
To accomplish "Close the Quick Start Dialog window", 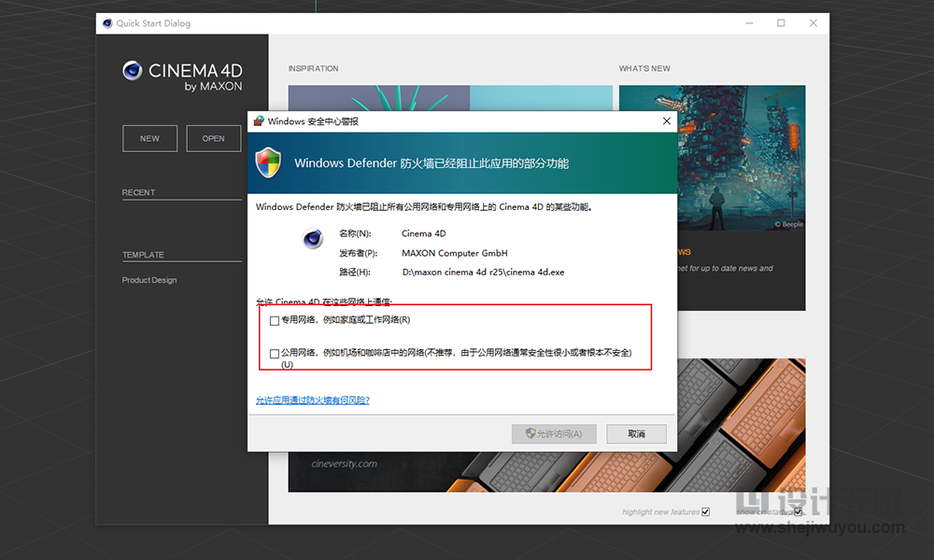I will (x=814, y=23).
